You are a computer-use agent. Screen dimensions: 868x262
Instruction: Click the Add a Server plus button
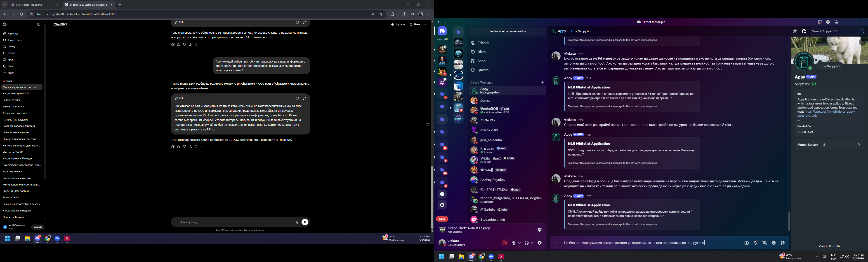point(442,194)
